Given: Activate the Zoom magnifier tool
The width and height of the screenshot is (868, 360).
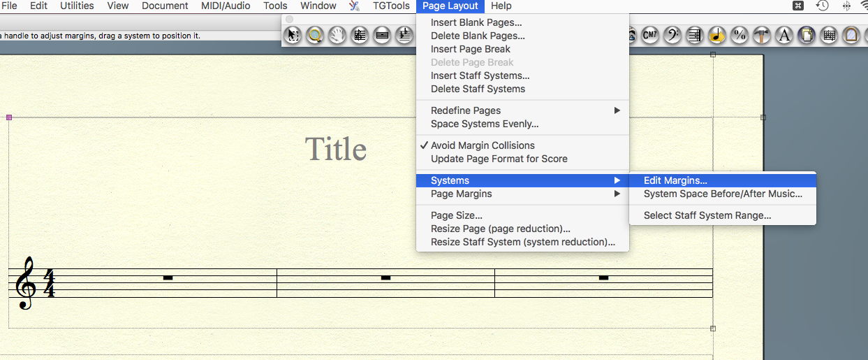Looking at the screenshot, I should [316, 35].
